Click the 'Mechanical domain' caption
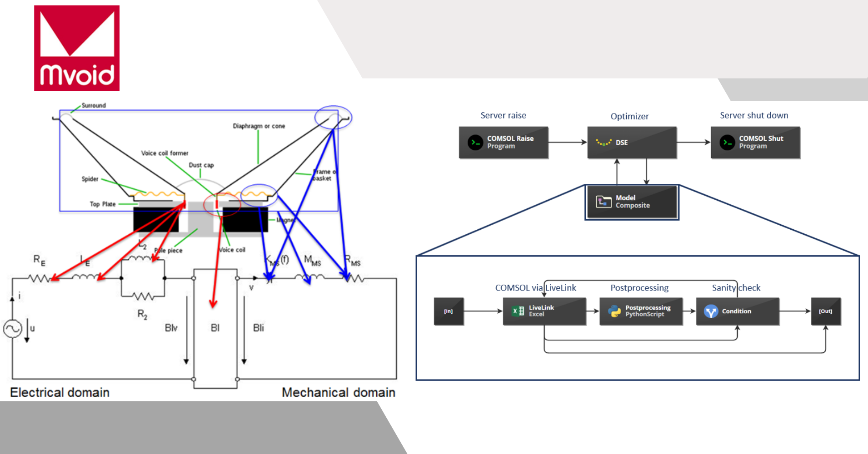 [x=339, y=392]
